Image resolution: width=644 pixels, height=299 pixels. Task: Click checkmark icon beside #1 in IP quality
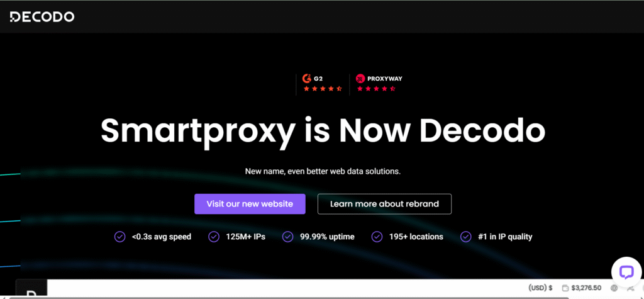tap(466, 237)
